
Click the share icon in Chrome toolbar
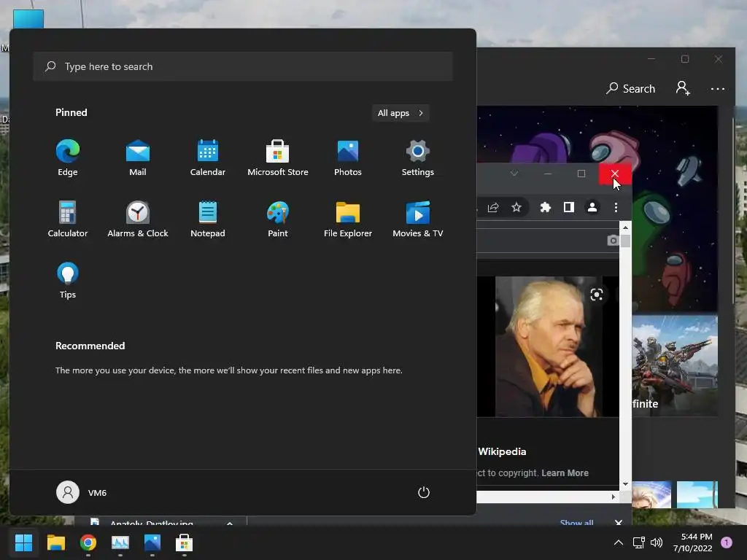[x=493, y=207]
